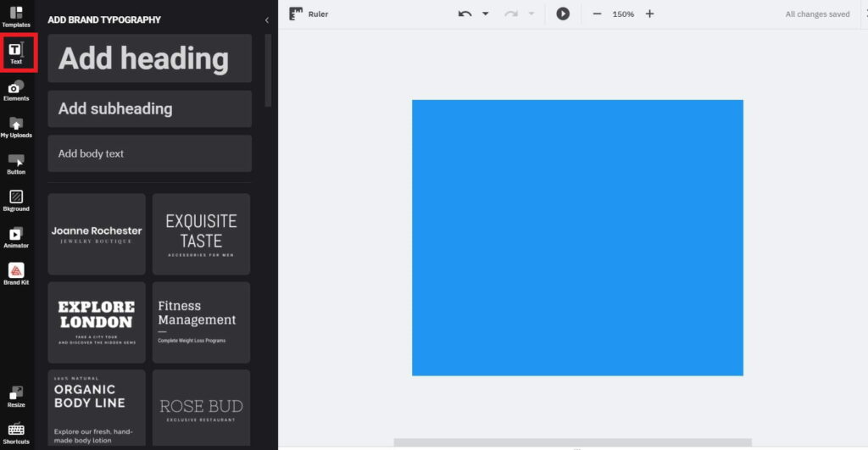Click the Resize icon in sidebar
The height and width of the screenshot is (450, 868).
coord(16,396)
